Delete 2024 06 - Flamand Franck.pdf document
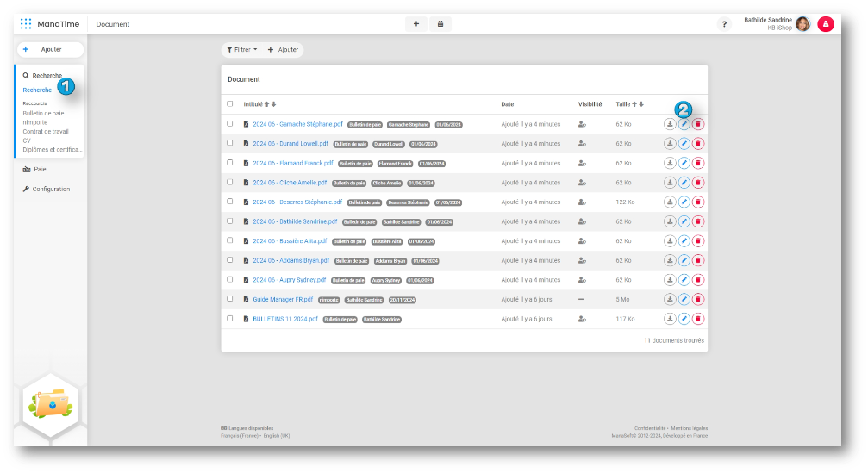The height and width of the screenshot is (473, 868). click(698, 163)
